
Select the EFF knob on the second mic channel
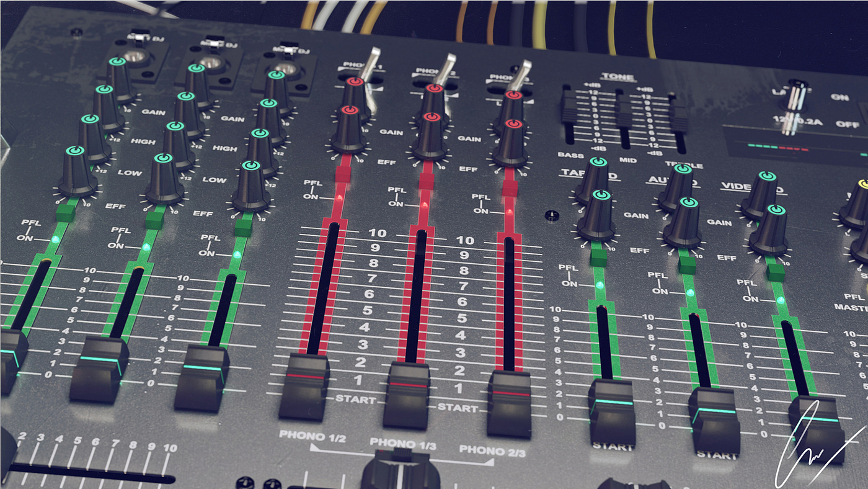coord(165,179)
